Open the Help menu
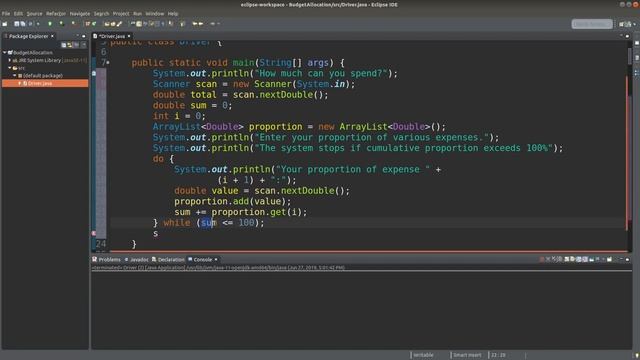 [173, 13]
